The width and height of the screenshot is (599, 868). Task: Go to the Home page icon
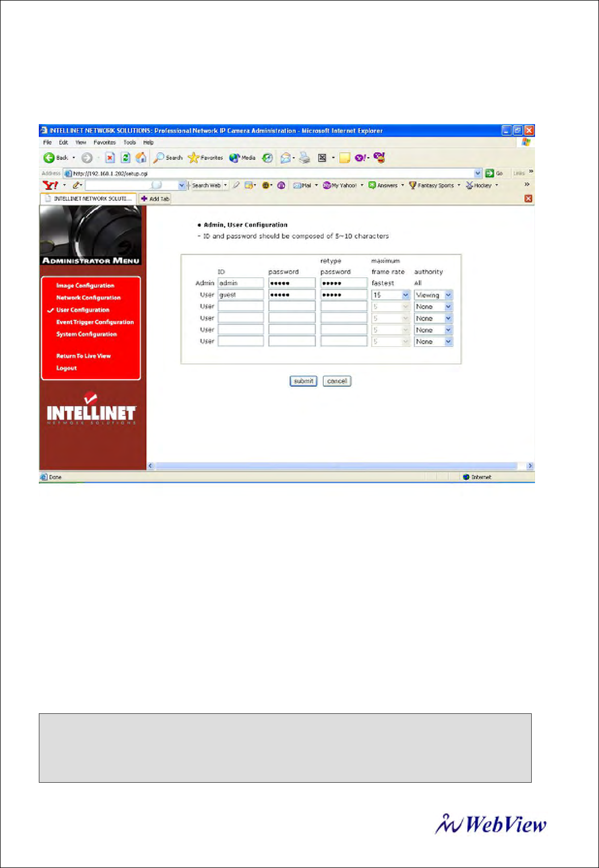point(141,157)
